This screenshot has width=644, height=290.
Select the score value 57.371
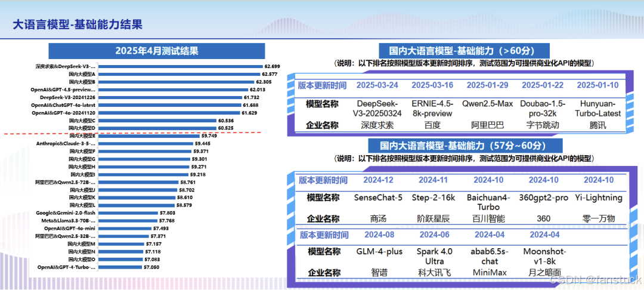pos(159,236)
